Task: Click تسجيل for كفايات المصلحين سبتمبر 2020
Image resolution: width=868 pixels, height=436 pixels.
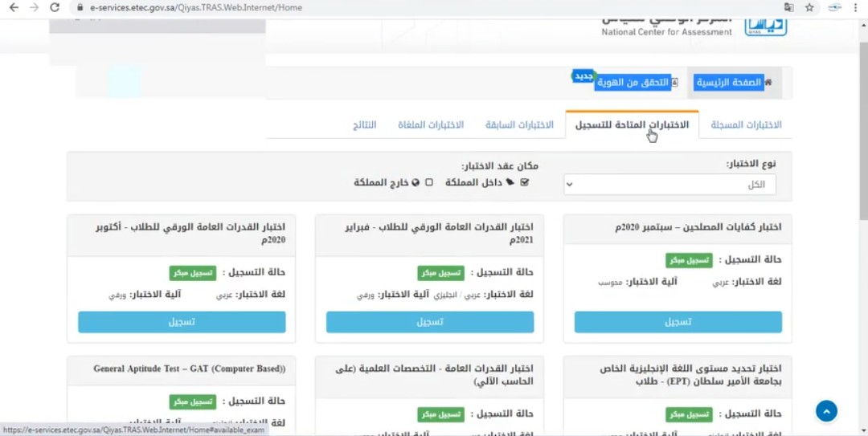Action: [x=678, y=322]
